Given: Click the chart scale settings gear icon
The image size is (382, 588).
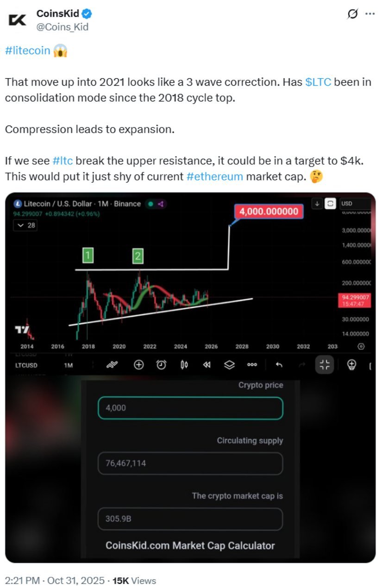Looking at the screenshot, I should click(361, 346).
